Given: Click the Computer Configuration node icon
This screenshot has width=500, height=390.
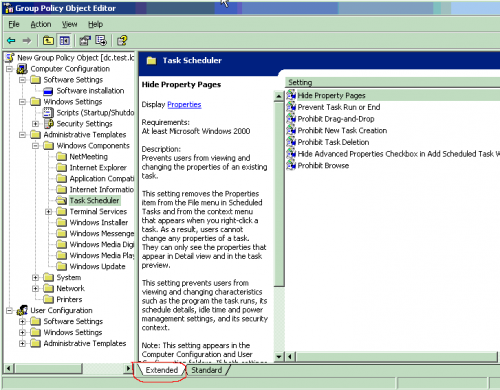Looking at the screenshot, I should pos(22,69).
